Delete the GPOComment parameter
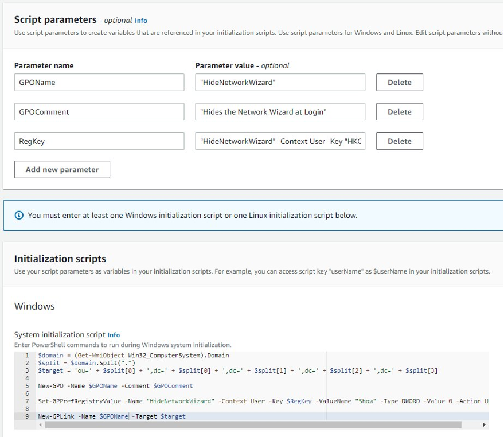The image size is (504, 437). [399, 111]
